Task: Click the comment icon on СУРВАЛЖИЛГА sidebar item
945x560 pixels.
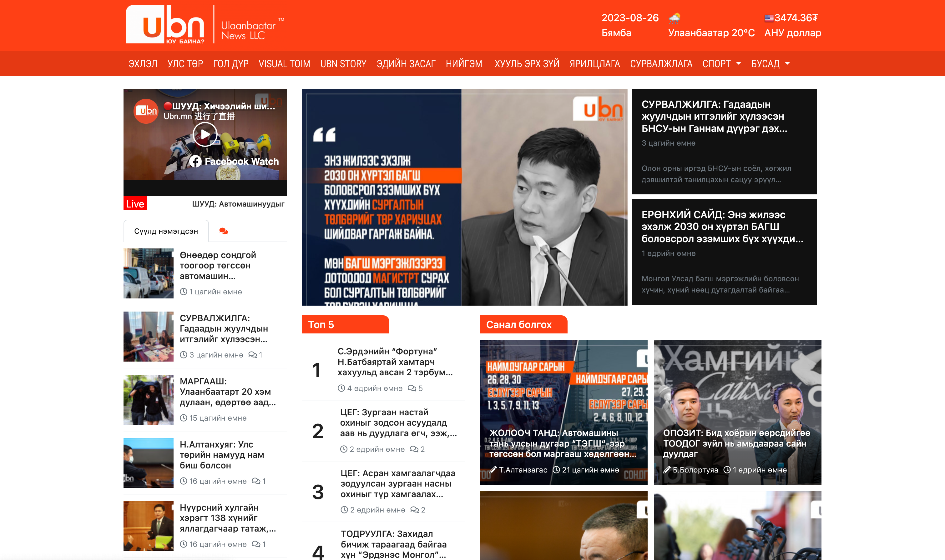Action: point(252,355)
